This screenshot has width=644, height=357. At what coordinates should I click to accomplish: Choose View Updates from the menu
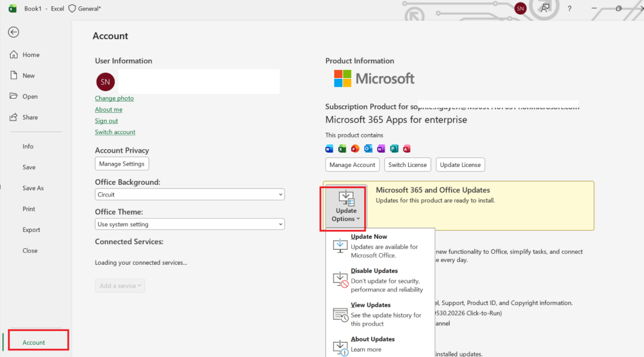pos(380,314)
